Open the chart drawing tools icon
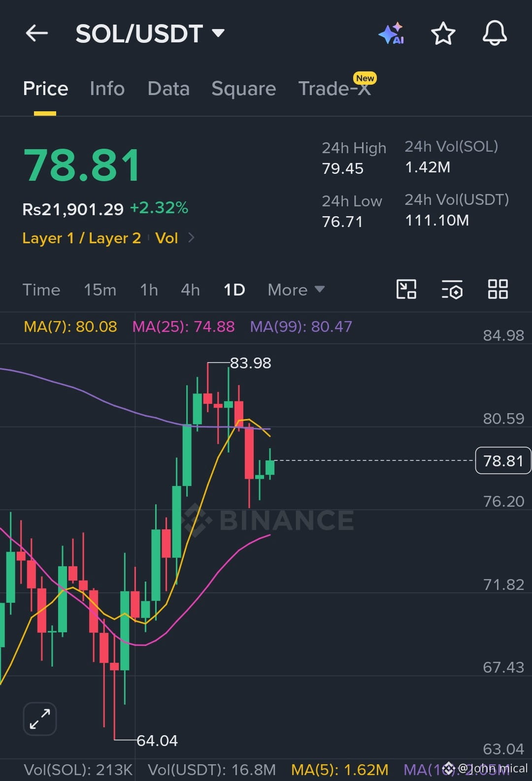The height and width of the screenshot is (781, 532). (406, 289)
